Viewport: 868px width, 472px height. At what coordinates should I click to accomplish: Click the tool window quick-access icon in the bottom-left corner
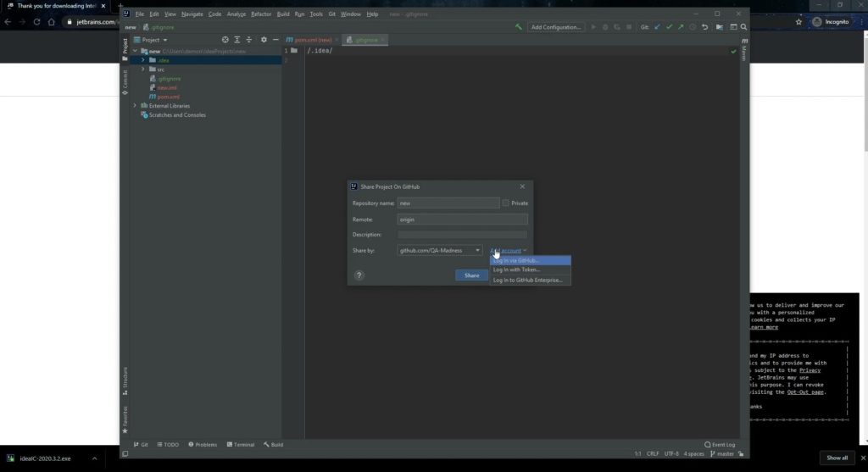pyautogui.click(x=125, y=453)
